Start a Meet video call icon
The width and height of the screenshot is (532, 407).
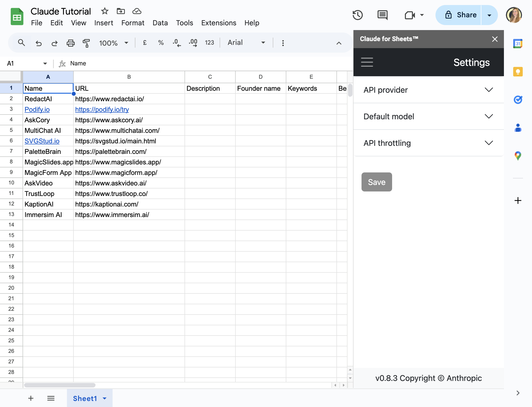click(410, 15)
